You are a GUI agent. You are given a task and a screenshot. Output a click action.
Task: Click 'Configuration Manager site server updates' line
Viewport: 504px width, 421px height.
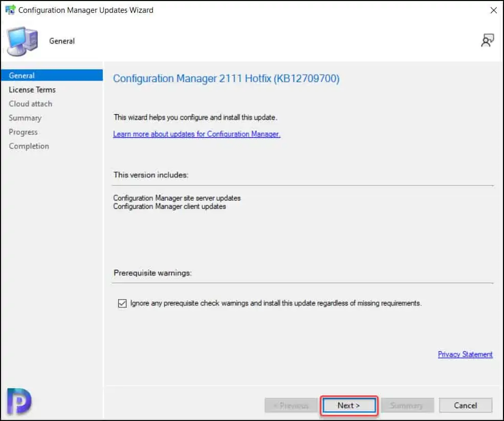(x=177, y=198)
